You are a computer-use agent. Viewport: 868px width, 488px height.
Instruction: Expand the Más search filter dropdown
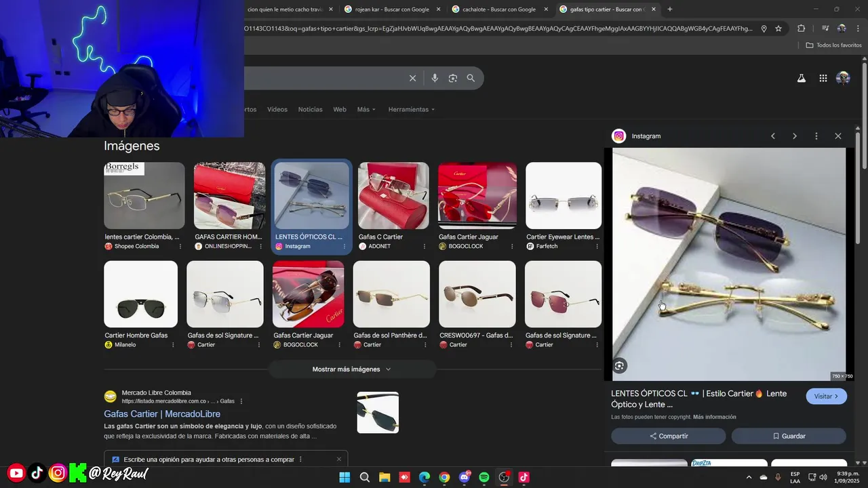tap(366, 110)
